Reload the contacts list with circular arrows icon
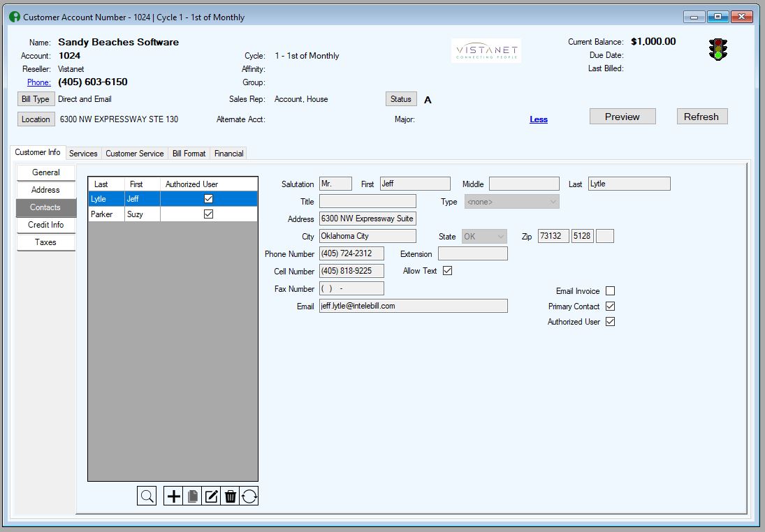This screenshot has height=532, width=765. 249,496
